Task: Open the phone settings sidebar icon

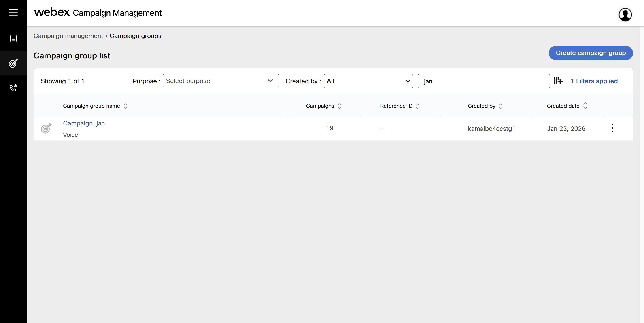Action: pyautogui.click(x=13, y=87)
